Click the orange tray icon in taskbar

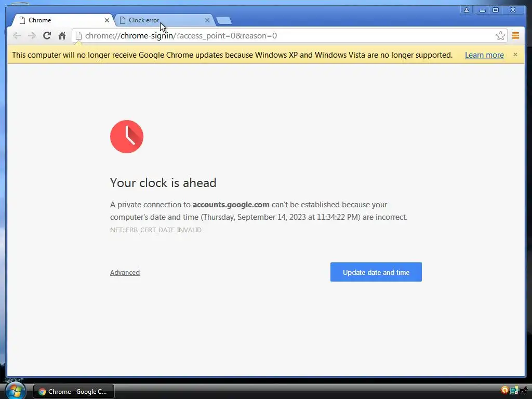[504, 391]
